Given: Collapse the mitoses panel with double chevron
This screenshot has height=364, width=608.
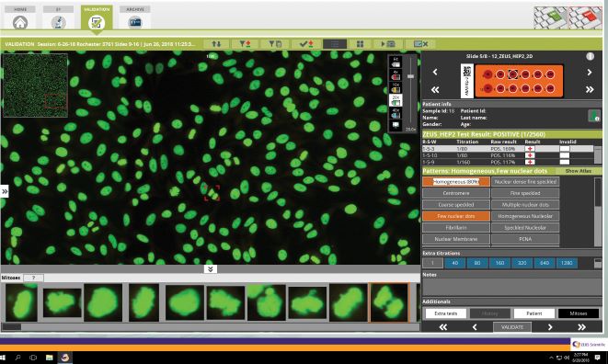Looking at the screenshot, I should tap(210, 268).
